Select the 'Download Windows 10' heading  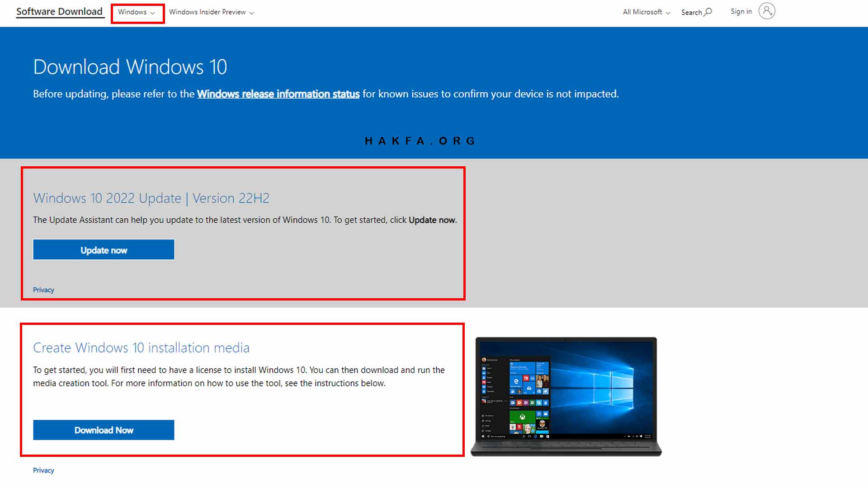(130, 67)
